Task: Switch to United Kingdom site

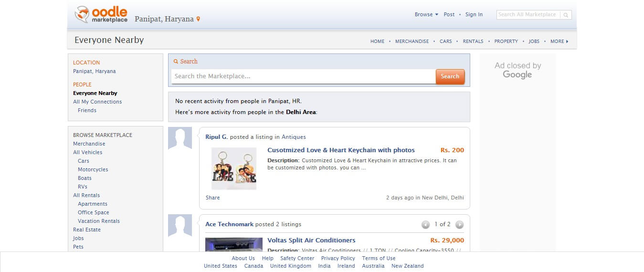Action: (291, 266)
